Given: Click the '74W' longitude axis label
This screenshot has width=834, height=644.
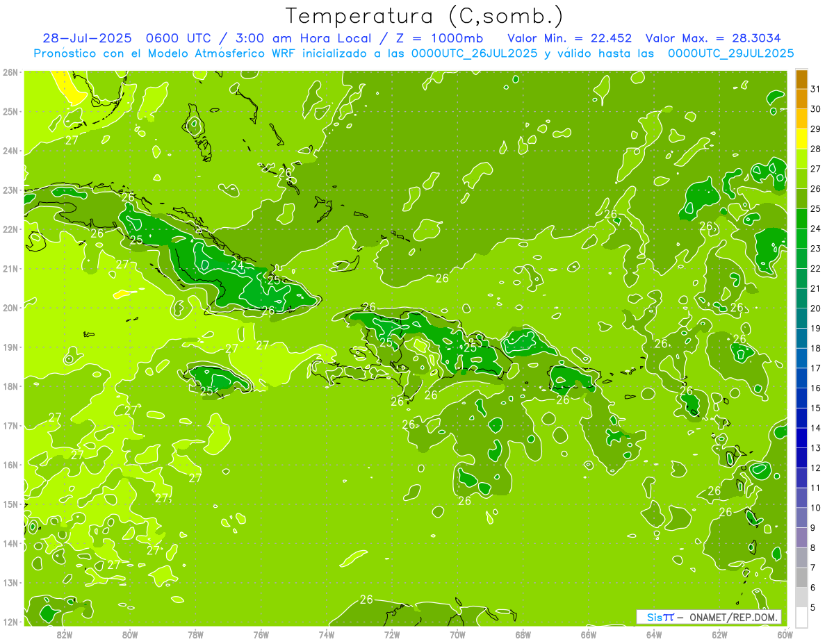Looking at the screenshot, I should (x=327, y=634).
